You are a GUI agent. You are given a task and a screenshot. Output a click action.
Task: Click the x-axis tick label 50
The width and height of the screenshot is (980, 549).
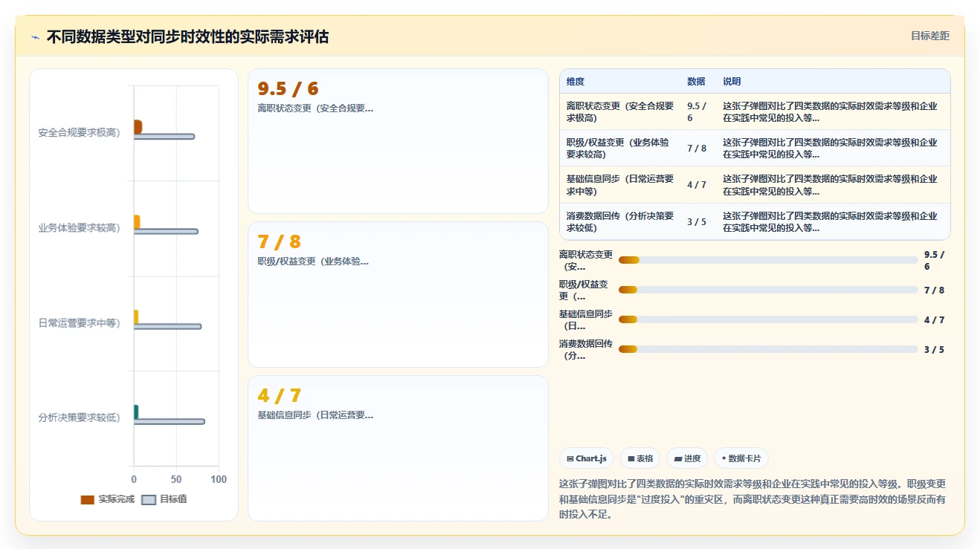[x=176, y=480]
